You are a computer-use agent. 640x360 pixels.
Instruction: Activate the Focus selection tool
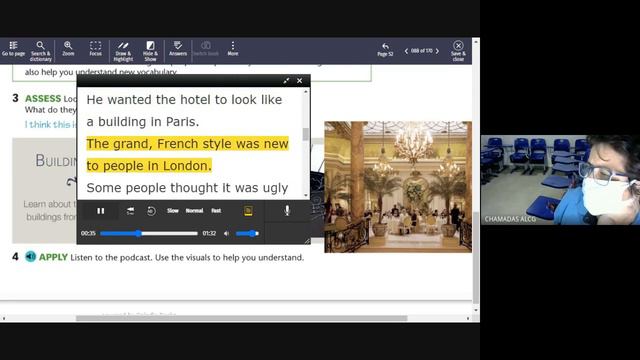[x=96, y=49]
